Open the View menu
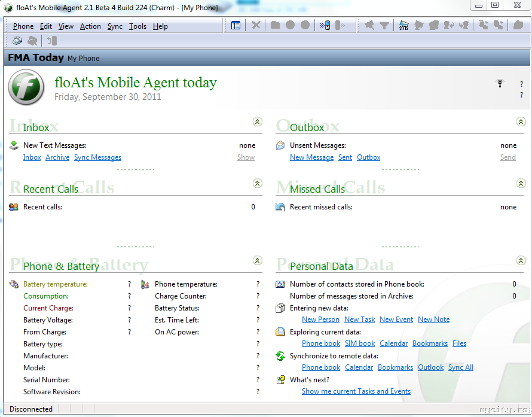This screenshot has width=532, height=417. 66,26
